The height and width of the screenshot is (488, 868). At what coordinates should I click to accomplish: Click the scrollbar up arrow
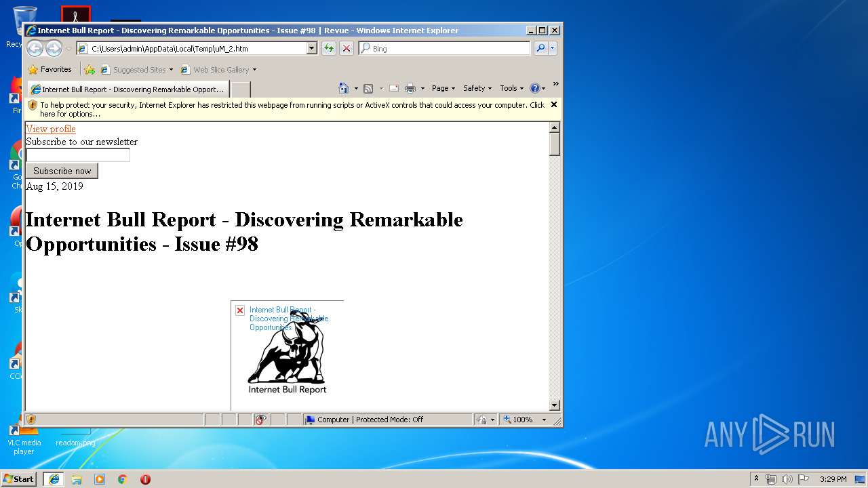click(555, 127)
